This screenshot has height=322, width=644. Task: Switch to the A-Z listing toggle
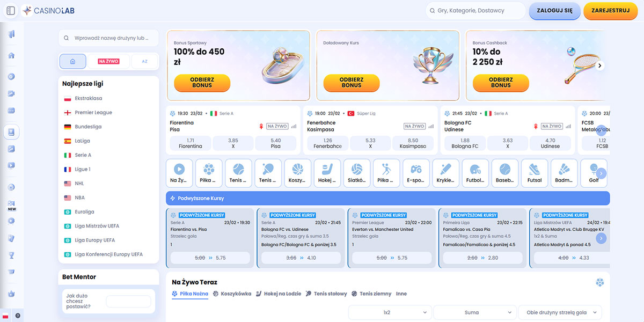pos(144,61)
